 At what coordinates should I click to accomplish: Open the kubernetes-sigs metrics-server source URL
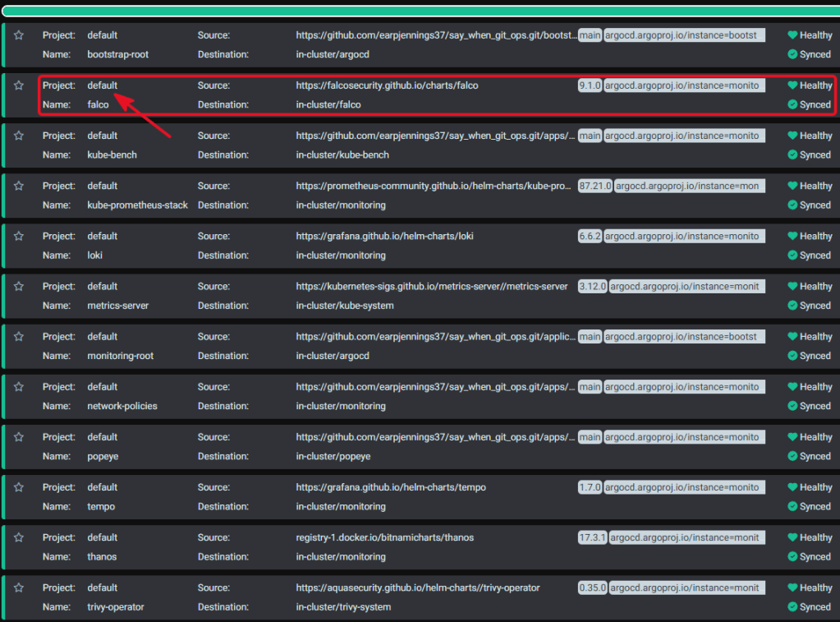[432, 286]
